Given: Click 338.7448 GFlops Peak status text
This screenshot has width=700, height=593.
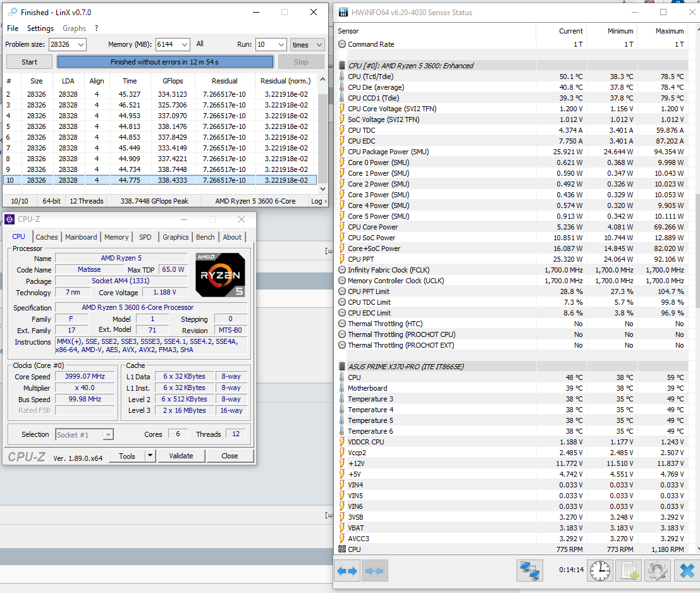Looking at the screenshot, I should 154,201.
